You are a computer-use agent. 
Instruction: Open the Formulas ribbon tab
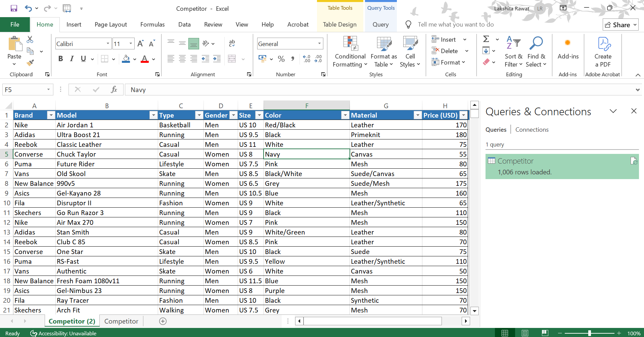(x=152, y=25)
